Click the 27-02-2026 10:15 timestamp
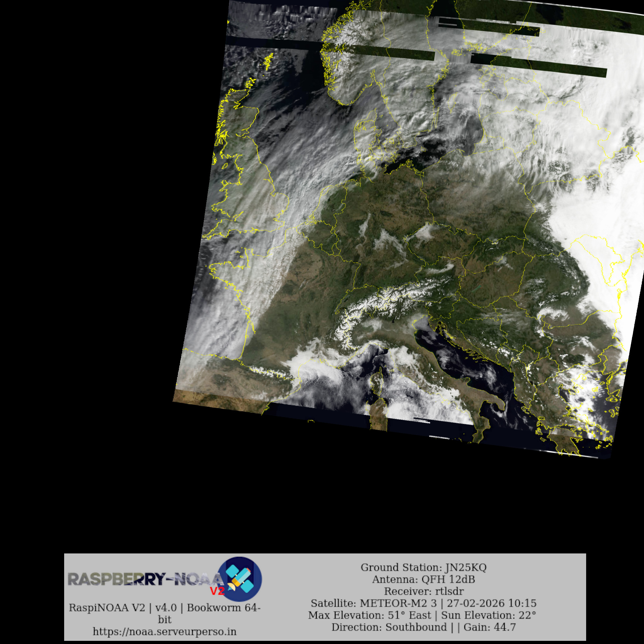Image resolution: width=644 pixels, height=644 pixels. 492,603
